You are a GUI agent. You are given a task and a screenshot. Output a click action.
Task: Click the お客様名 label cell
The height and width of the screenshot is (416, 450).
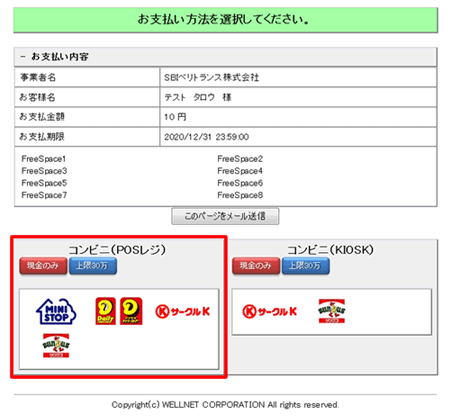[x=87, y=97]
